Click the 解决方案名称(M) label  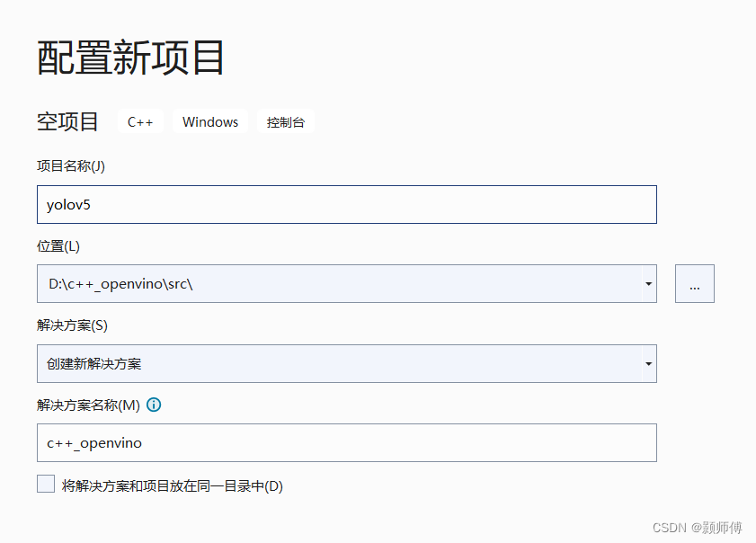(x=89, y=405)
